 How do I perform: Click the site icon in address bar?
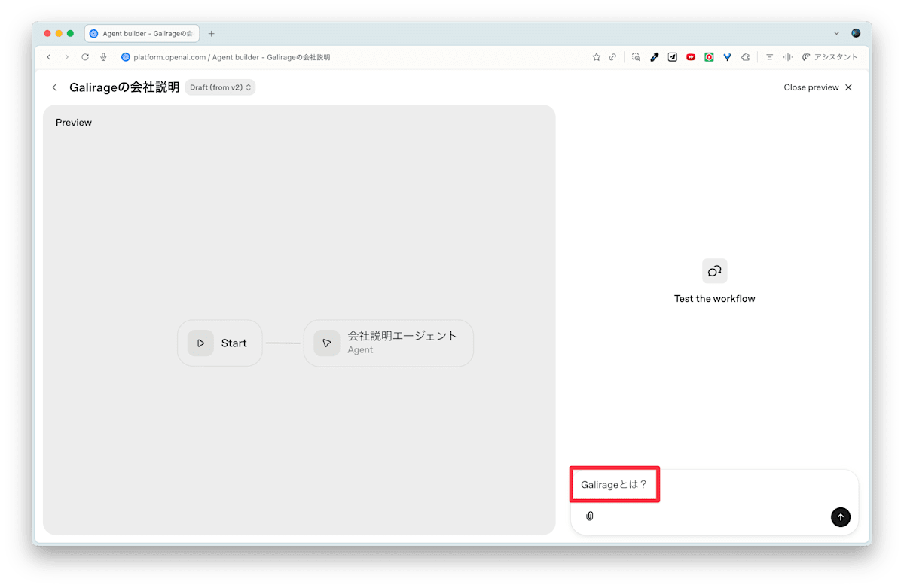click(126, 57)
